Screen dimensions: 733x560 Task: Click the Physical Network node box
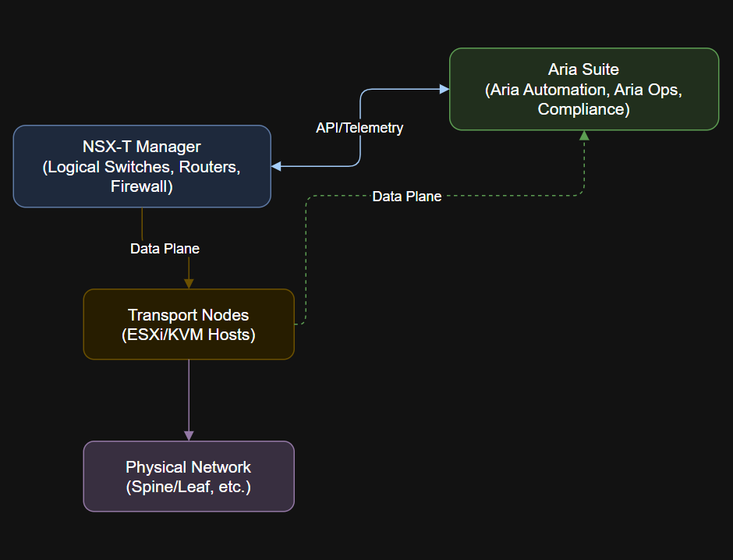[x=188, y=476]
